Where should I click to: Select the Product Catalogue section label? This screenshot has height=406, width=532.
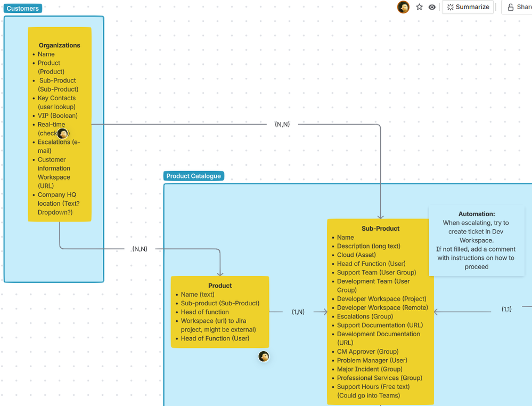tap(193, 176)
